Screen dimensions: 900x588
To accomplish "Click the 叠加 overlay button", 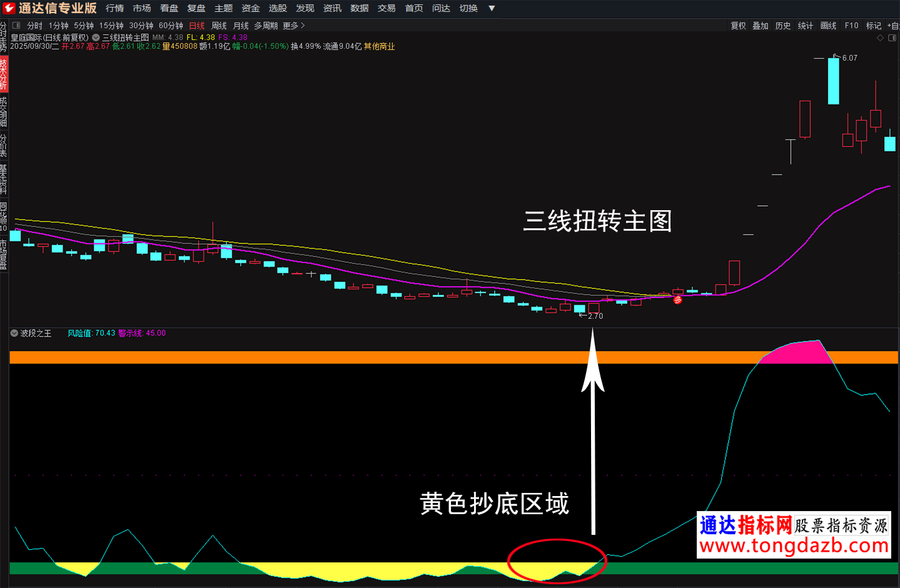I will click(761, 26).
